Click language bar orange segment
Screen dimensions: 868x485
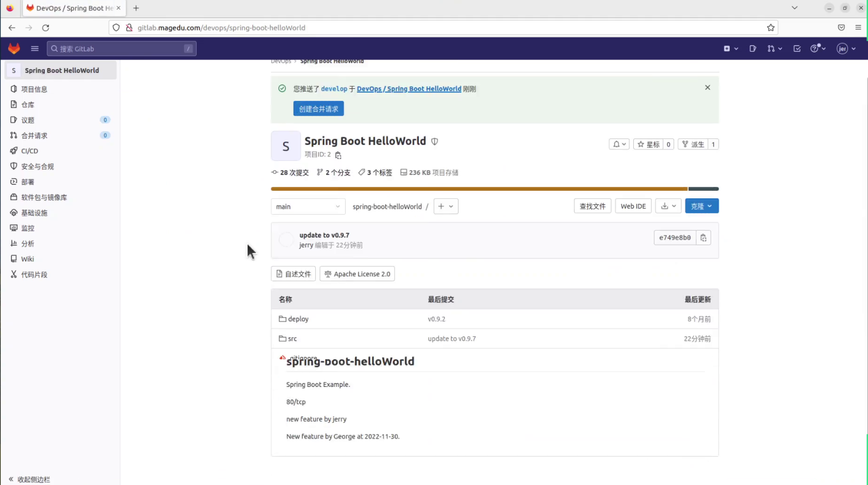pyautogui.click(x=479, y=189)
